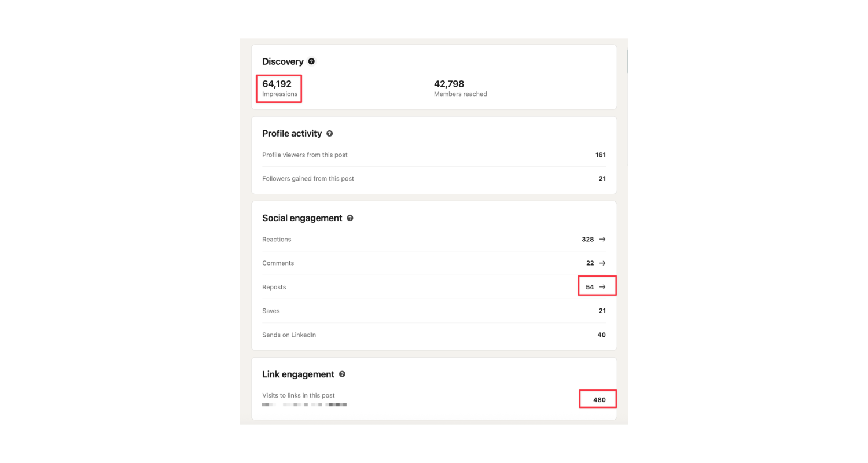Show help for Link engagement
Viewport: 868px width, 463px height.
click(x=342, y=374)
